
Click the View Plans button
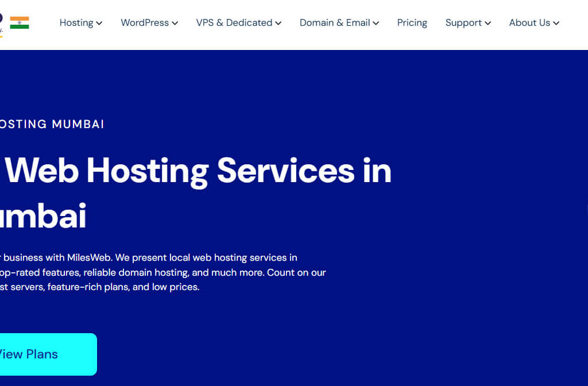coord(48,354)
